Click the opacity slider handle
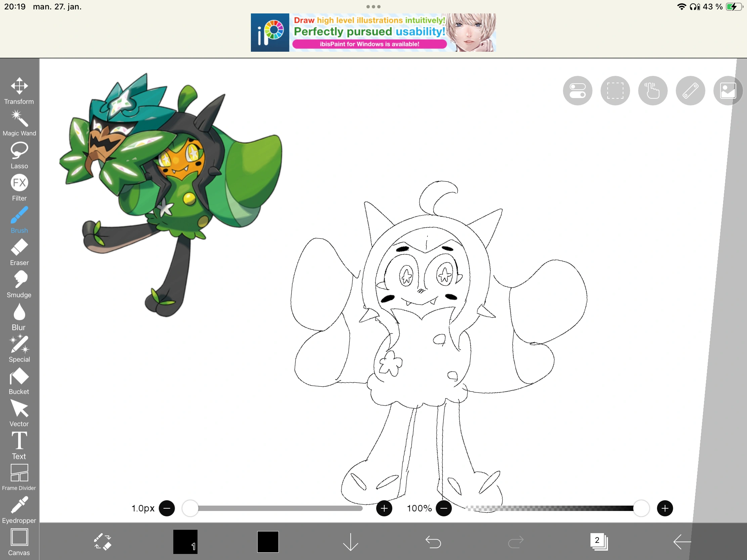Viewport: 747px width, 560px height. [641, 508]
